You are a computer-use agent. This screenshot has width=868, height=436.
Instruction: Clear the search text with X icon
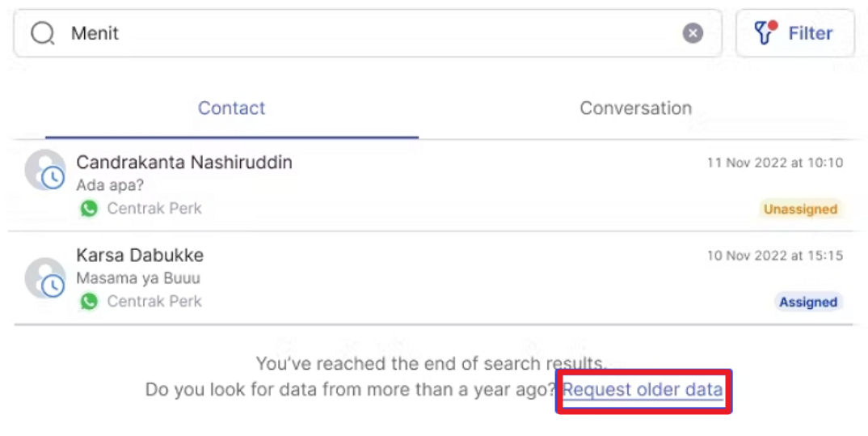pos(693,33)
